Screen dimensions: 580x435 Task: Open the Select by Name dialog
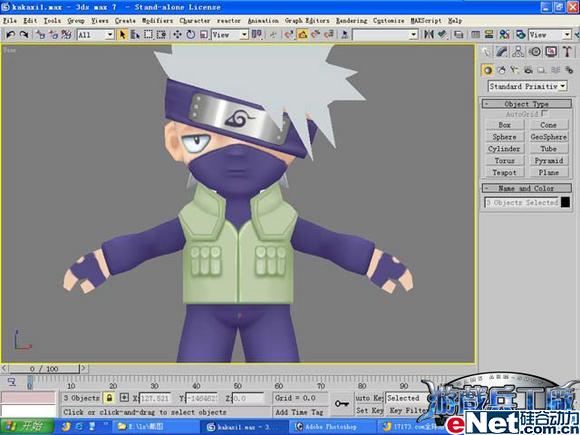click(x=135, y=35)
